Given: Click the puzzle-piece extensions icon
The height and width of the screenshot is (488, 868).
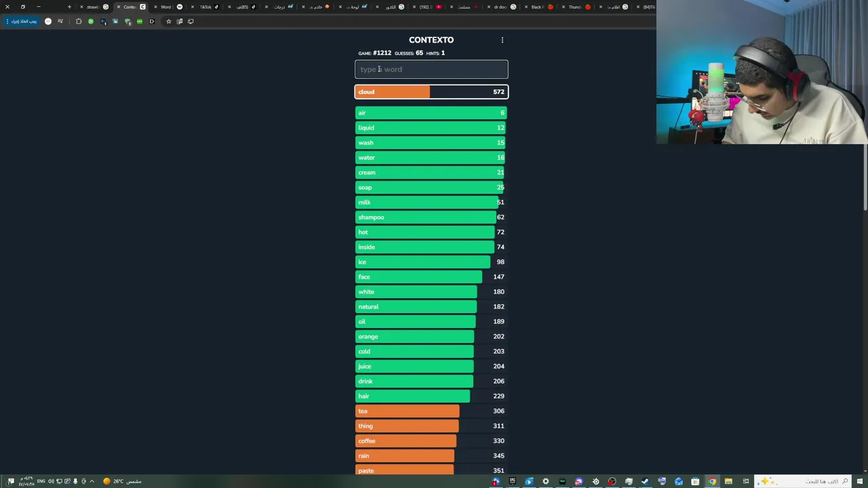Looking at the screenshot, I should tap(79, 21).
